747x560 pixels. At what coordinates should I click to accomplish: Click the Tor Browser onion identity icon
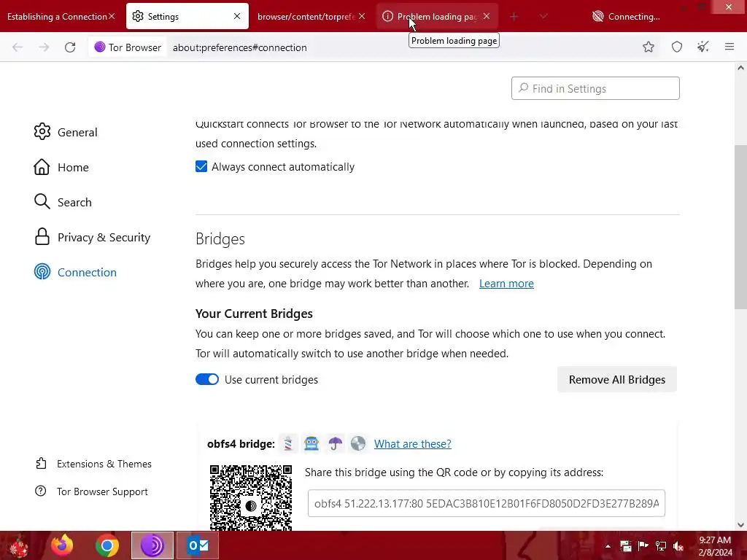pyautogui.click(x=99, y=47)
